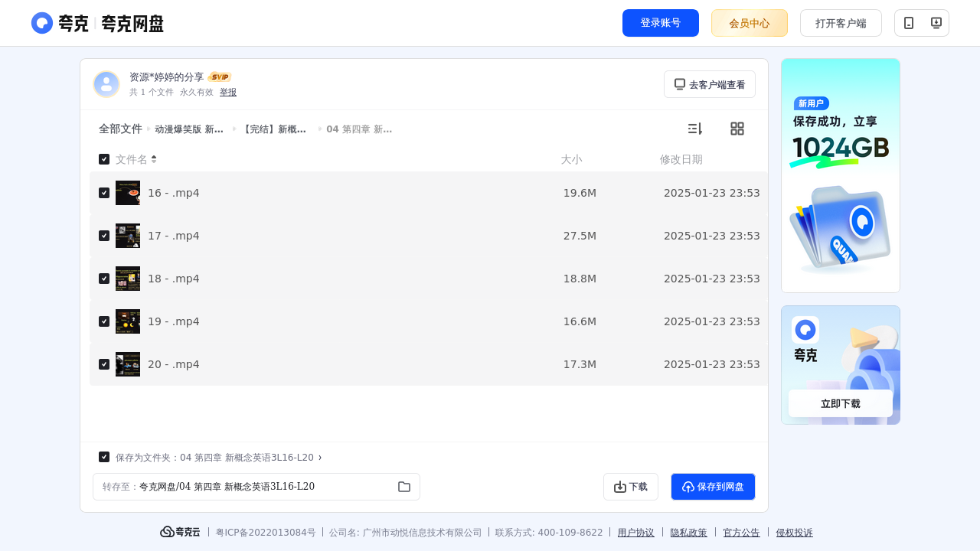Click the sharer's profile avatar

[x=106, y=84]
